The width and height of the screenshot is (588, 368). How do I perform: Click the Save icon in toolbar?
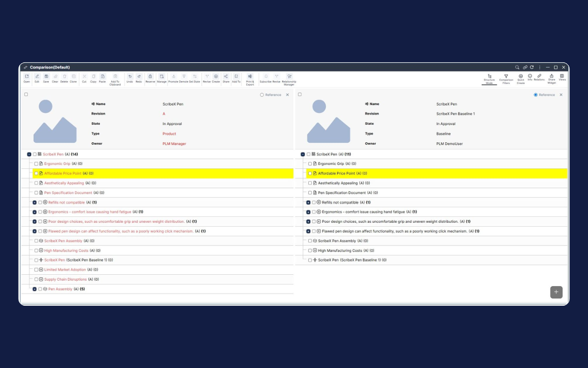point(46,77)
